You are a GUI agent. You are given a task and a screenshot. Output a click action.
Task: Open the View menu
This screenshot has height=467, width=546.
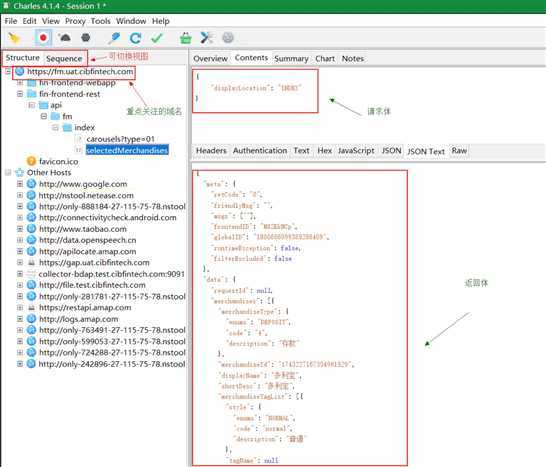coord(51,21)
